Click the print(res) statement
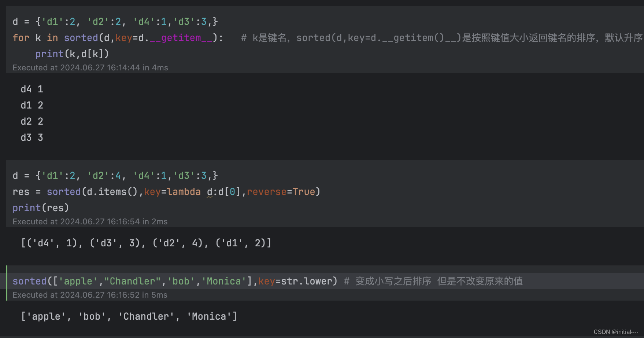Image resolution: width=644 pixels, height=338 pixels. (x=40, y=207)
